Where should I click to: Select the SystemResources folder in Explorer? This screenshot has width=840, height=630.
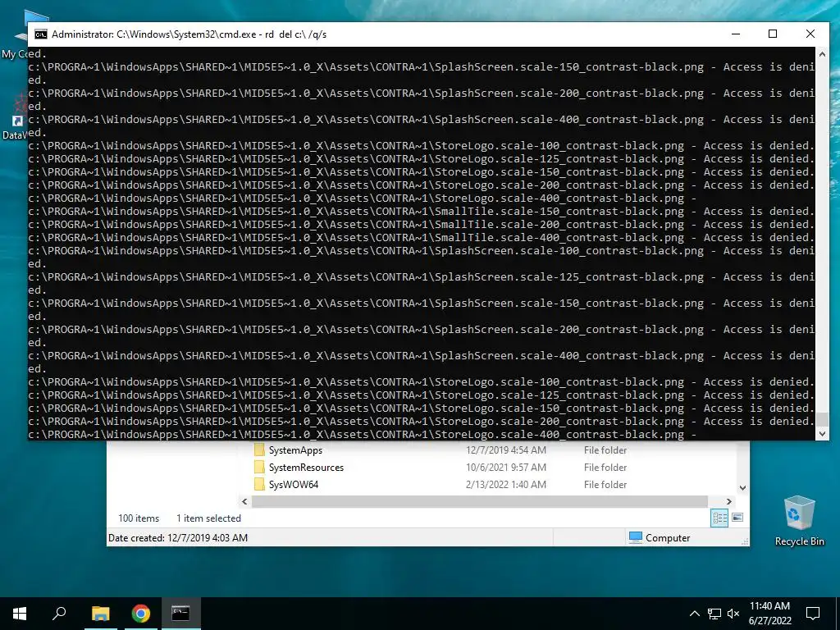(x=306, y=467)
